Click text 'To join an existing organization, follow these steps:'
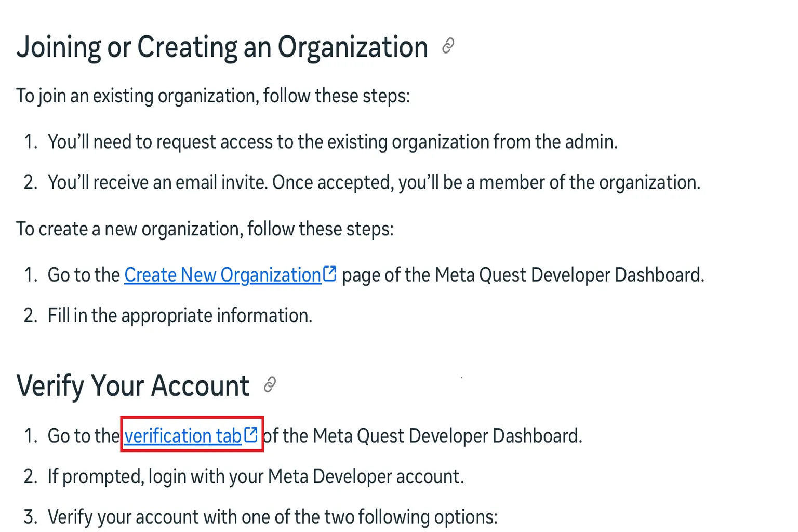 click(213, 96)
